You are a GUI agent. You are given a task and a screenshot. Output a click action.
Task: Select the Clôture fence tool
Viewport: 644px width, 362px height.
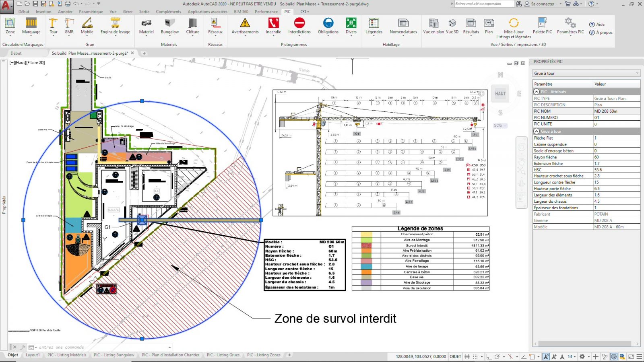click(x=193, y=26)
